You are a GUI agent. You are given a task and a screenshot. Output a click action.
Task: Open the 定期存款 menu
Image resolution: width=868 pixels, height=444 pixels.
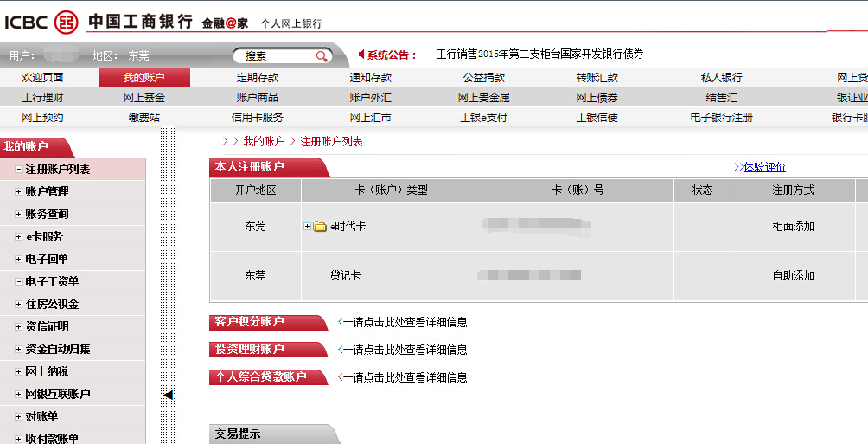[x=258, y=78]
